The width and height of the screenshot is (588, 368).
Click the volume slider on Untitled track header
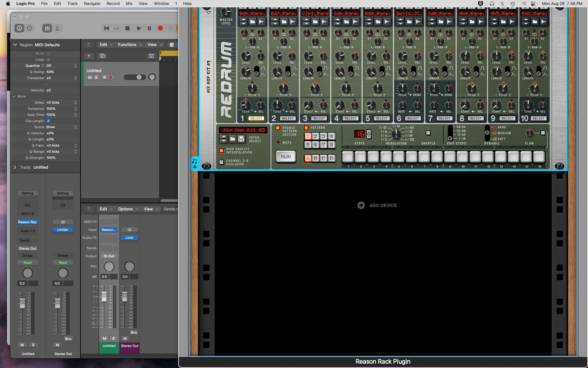click(135, 77)
